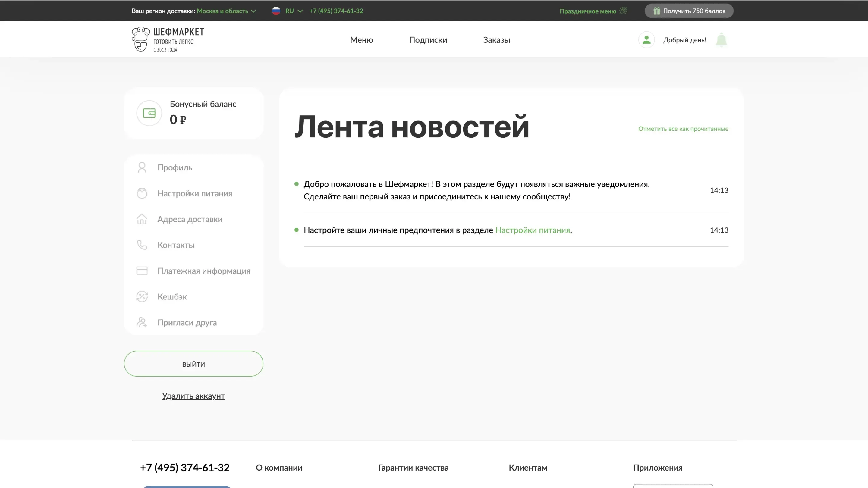Click the phone icon beside Контакты
Screen dimensions: 868x488
[142, 245]
